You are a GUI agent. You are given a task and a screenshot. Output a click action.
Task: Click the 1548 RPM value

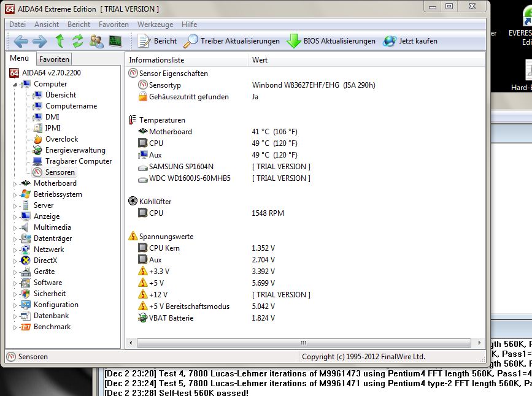(x=268, y=213)
